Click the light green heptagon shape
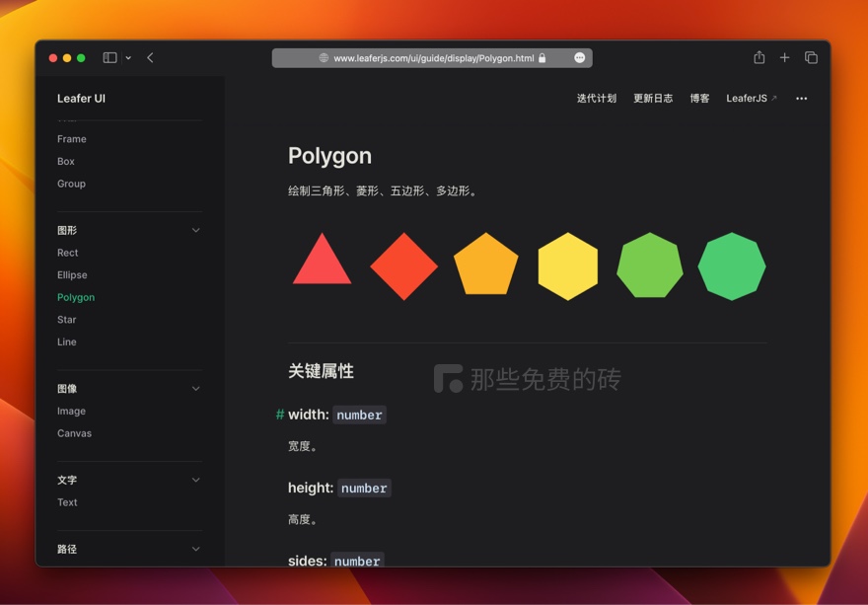 (x=650, y=265)
